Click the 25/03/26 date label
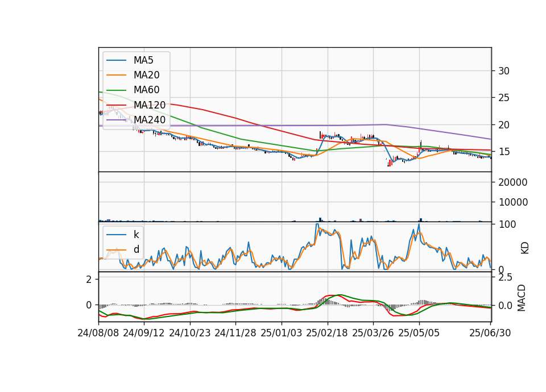The width and height of the screenshot is (546, 392). point(373,333)
